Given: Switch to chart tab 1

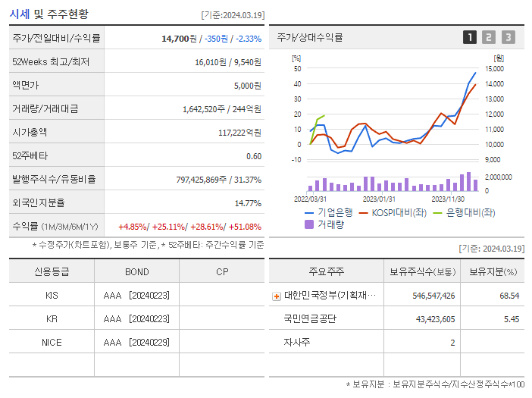Looking at the screenshot, I should 470,37.
